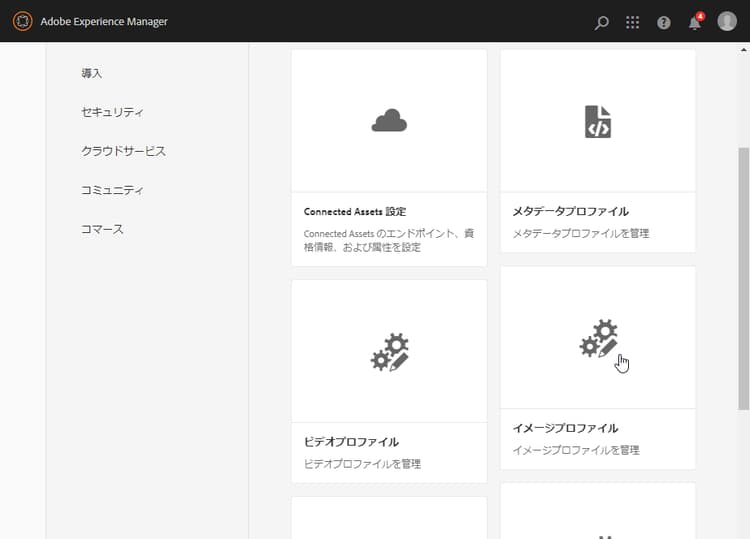The width and height of the screenshot is (750, 539).
Task: Click the vertical scrollbar thumb
Action: pos(744,278)
